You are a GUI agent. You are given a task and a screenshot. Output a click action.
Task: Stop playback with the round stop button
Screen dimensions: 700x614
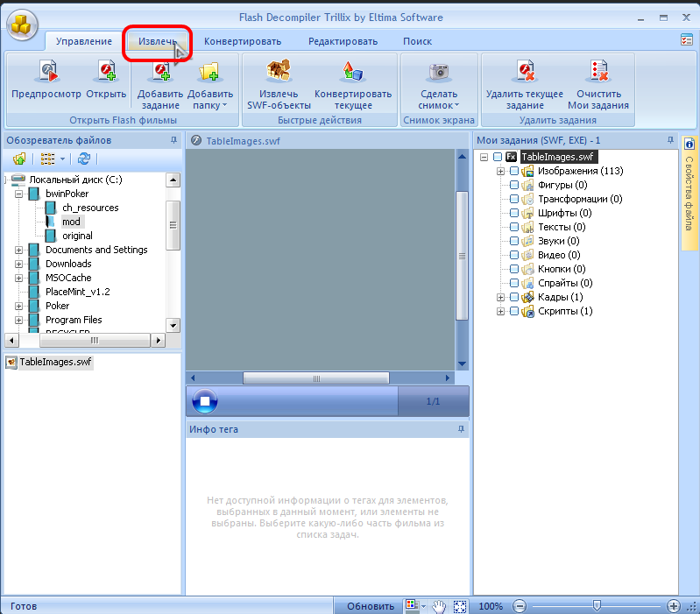point(205,400)
